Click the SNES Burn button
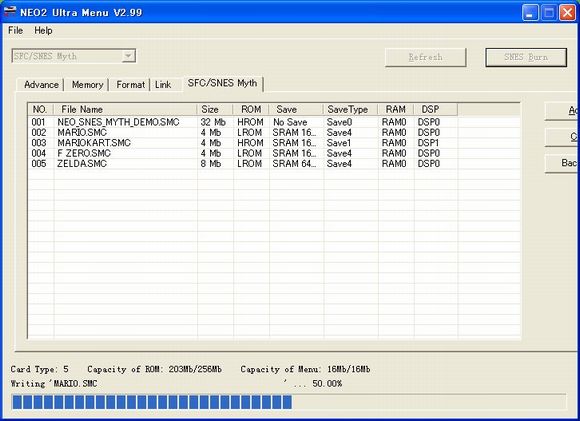The image size is (580, 421). coord(526,57)
